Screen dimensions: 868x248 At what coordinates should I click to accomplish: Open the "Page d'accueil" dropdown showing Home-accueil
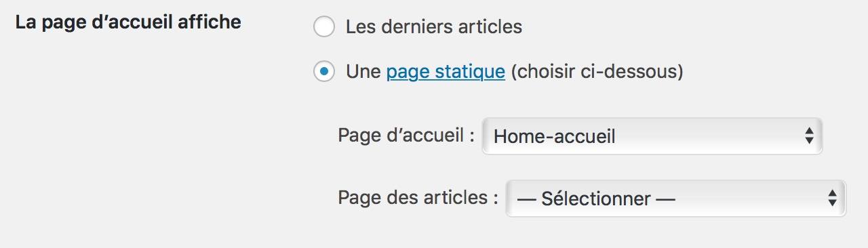coord(652,136)
